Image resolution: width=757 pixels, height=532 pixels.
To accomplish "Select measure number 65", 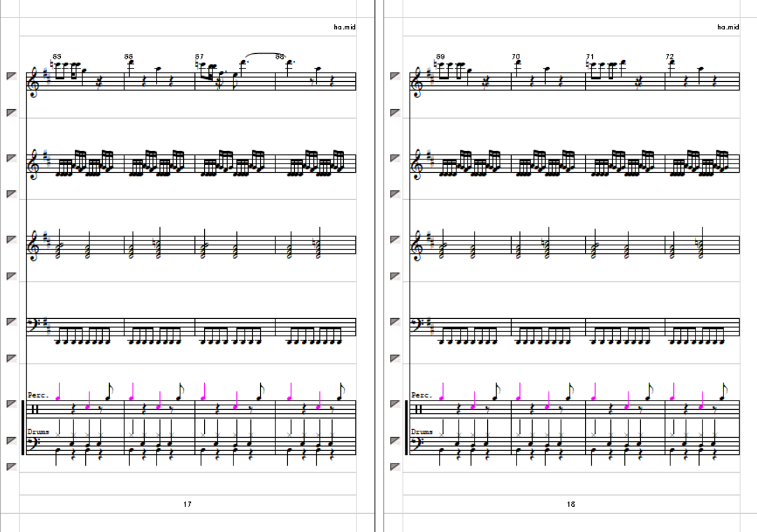I will click(x=57, y=57).
